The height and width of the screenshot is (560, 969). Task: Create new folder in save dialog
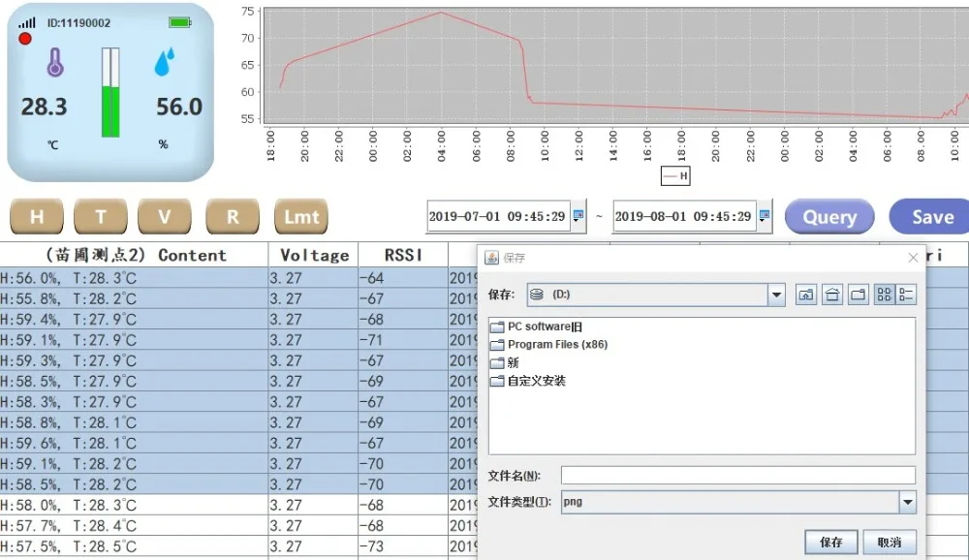pos(859,295)
